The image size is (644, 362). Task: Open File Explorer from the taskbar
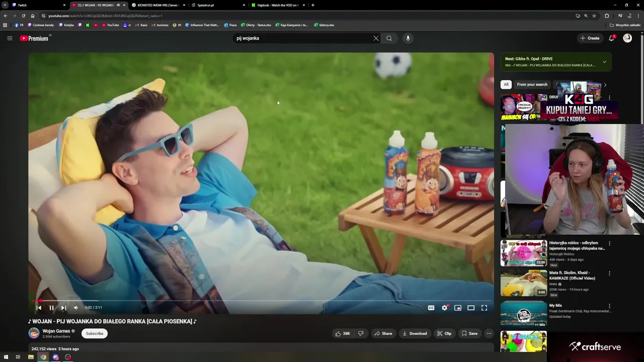click(x=31, y=357)
